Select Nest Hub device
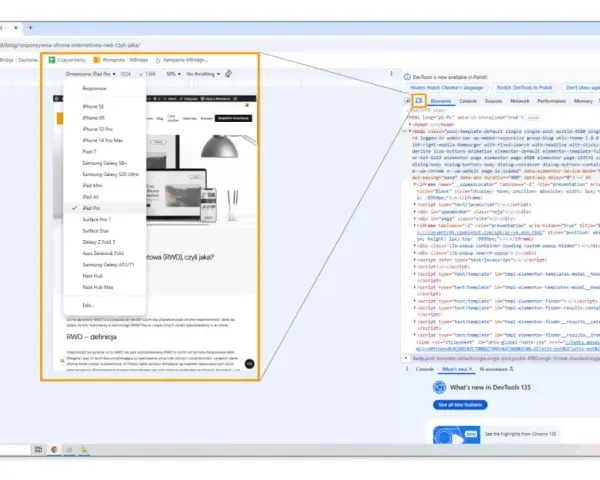600x480 pixels. tap(104, 276)
